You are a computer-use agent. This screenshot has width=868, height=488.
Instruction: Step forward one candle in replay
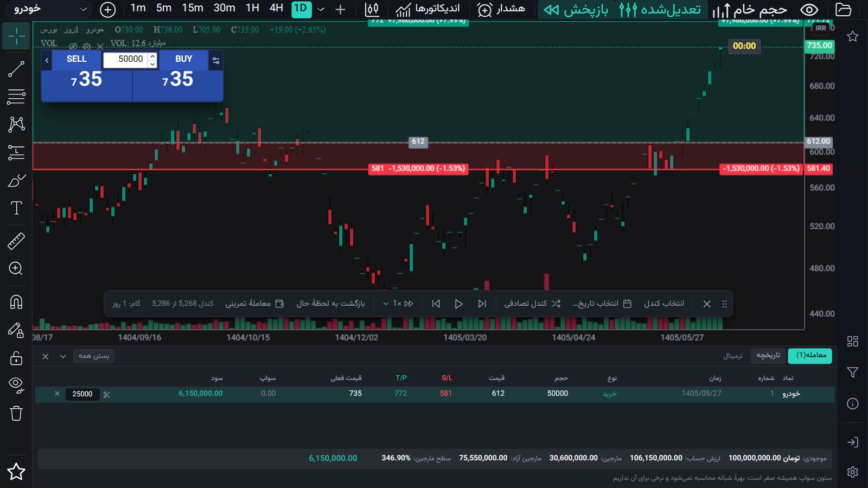(x=482, y=304)
